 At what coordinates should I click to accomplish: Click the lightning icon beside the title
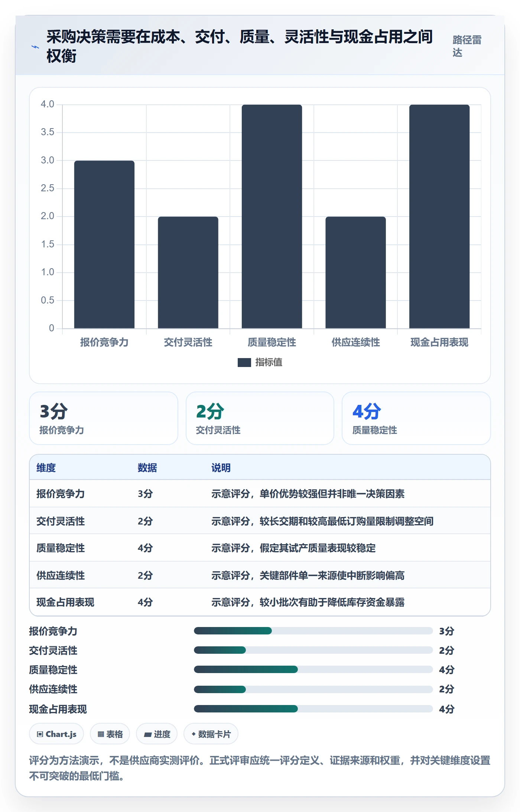click(35, 47)
